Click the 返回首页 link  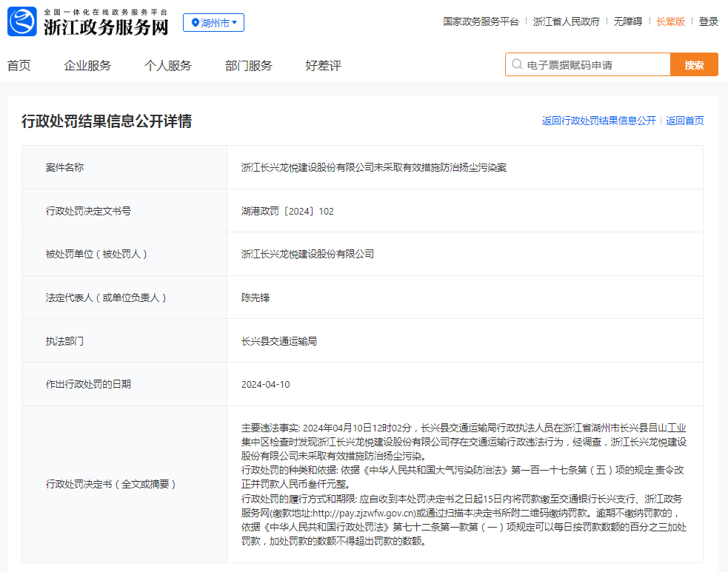click(685, 121)
